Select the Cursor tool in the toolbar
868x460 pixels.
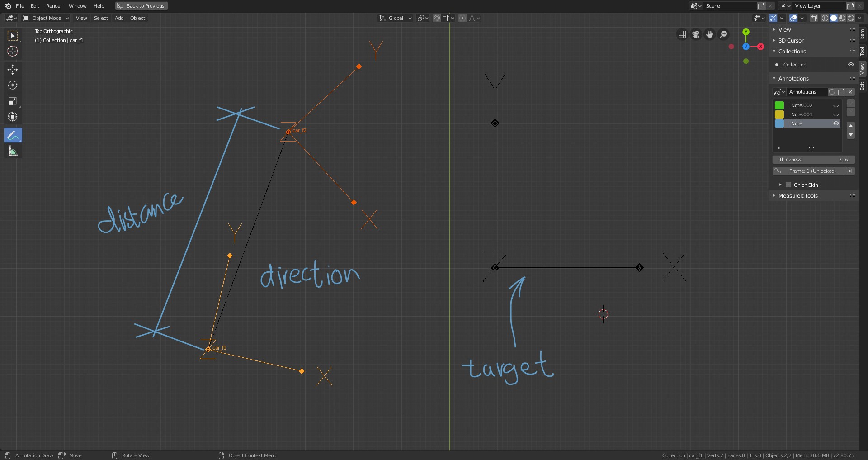pyautogui.click(x=13, y=52)
